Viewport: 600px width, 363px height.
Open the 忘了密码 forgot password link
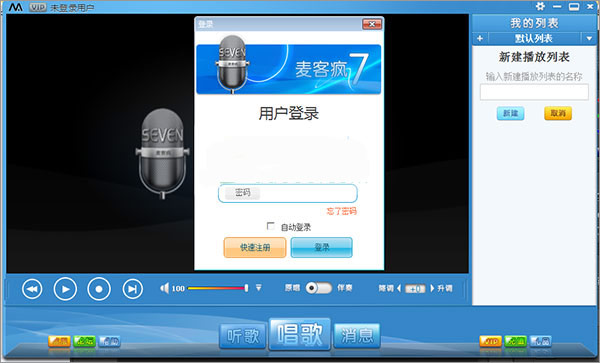(x=341, y=211)
